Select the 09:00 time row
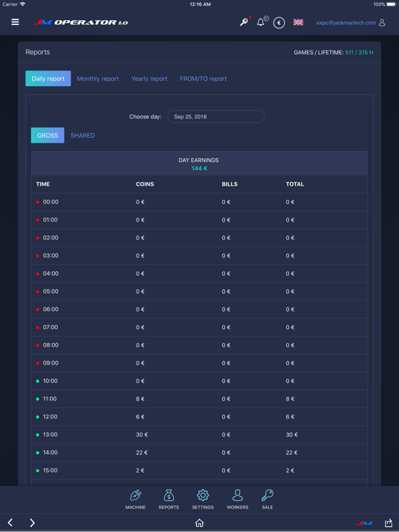The image size is (399, 532). (x=199, y=363)
